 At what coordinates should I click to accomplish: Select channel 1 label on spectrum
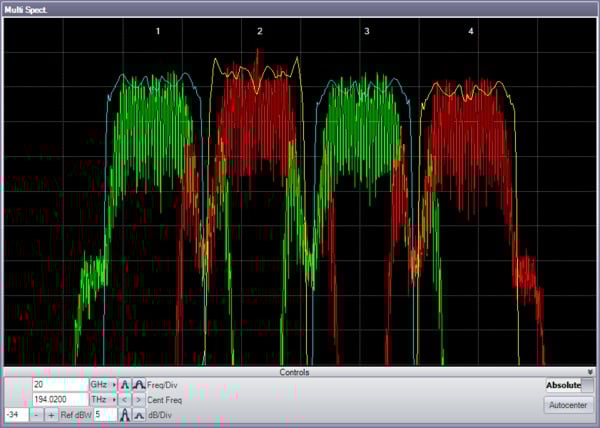[157, 32]
